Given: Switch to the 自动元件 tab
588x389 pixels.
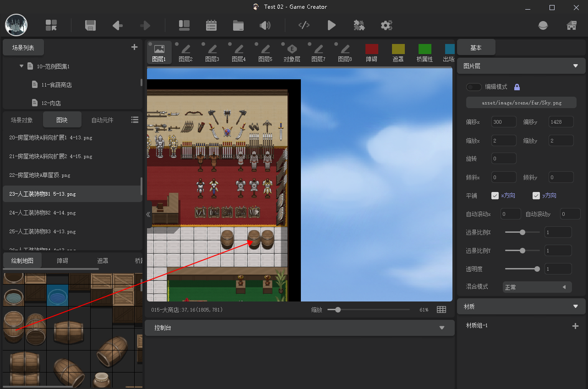Looking at the screenshot, I should click(102, 120).
